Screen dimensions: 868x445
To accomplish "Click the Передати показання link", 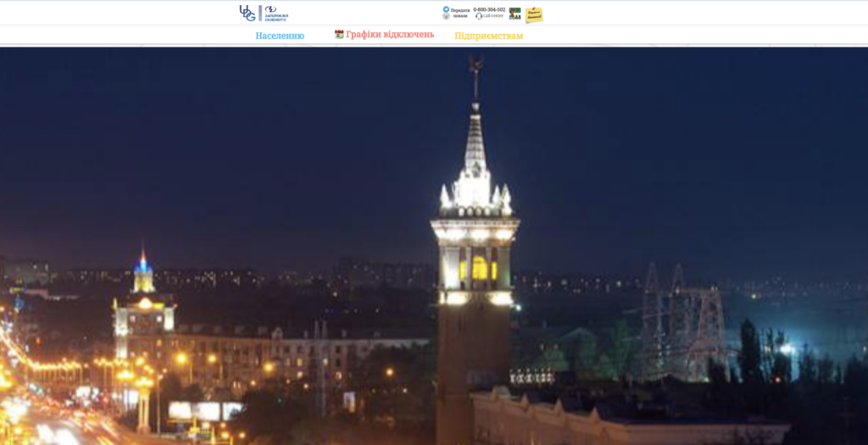I will [460, 13].
